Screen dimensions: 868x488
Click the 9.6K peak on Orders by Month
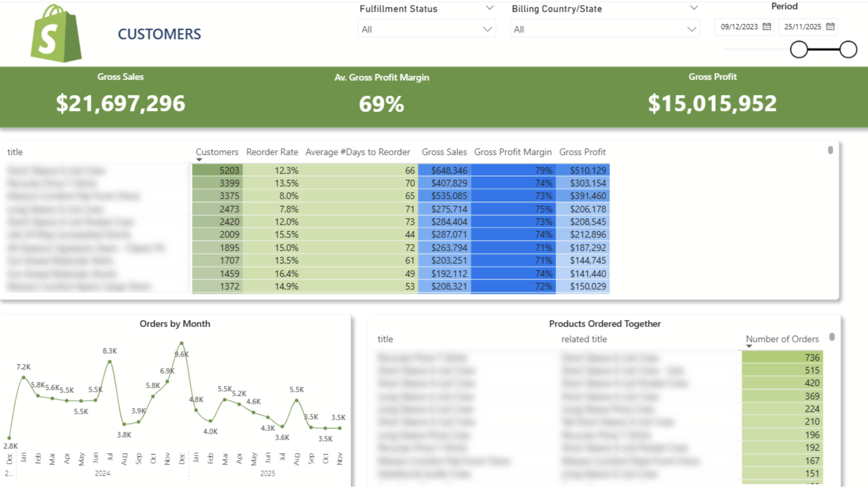[182, 343]
